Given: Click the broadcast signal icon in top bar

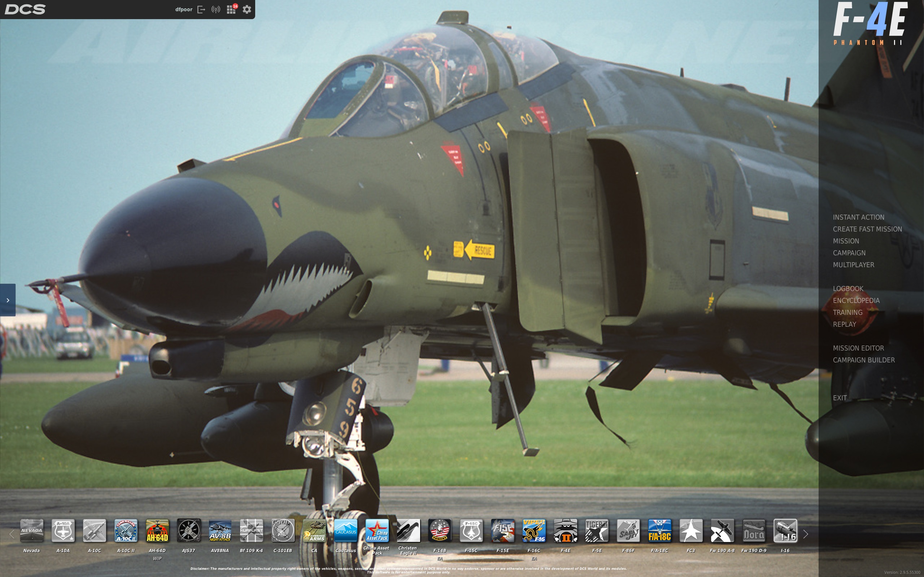Looking at the screenshot, I should [216, 9].
